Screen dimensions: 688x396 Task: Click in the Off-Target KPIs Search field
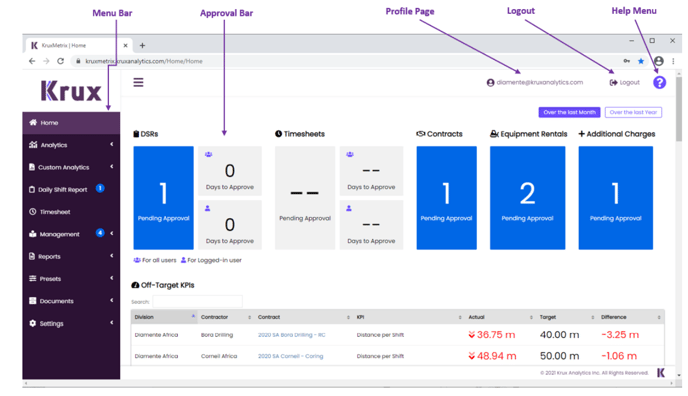pyautogui.click(x=197, y=302)
